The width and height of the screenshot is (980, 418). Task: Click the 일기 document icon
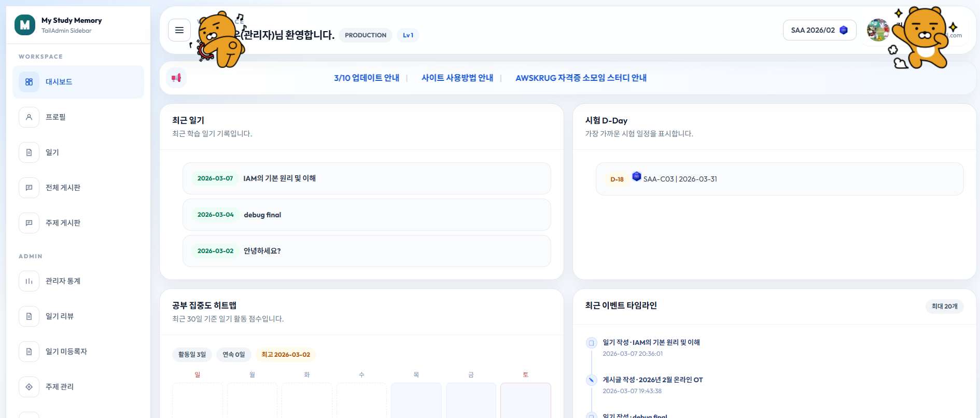pyautogui.click(x=29, y=152)
